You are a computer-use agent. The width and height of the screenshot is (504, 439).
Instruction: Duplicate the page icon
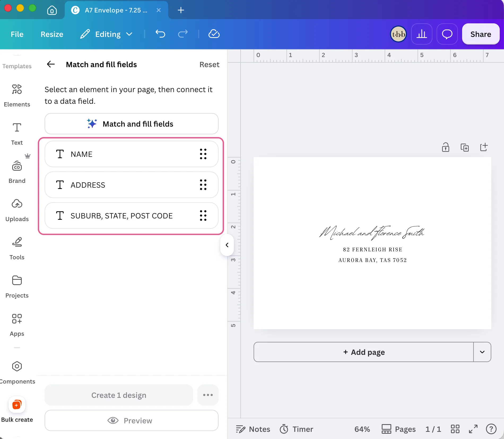[x=465, y=147]
